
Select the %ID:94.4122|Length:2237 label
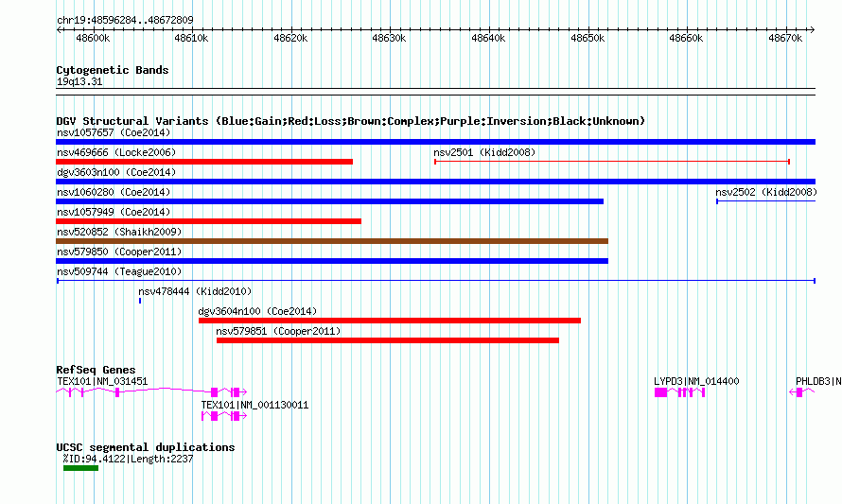pyautogui.click(x=128, y=459)
